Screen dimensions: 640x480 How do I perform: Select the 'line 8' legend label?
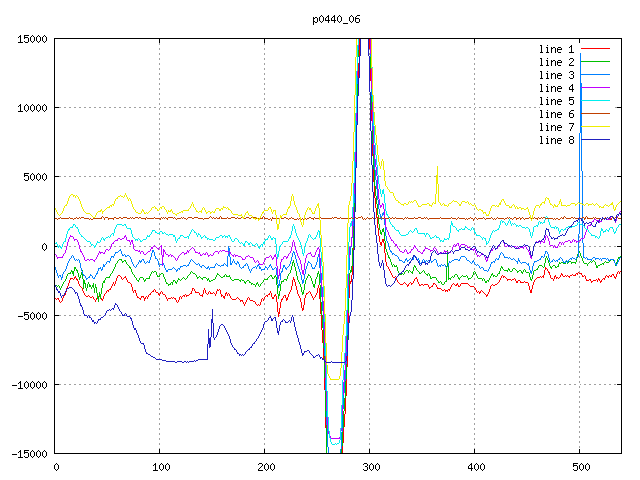click(557, 140)
